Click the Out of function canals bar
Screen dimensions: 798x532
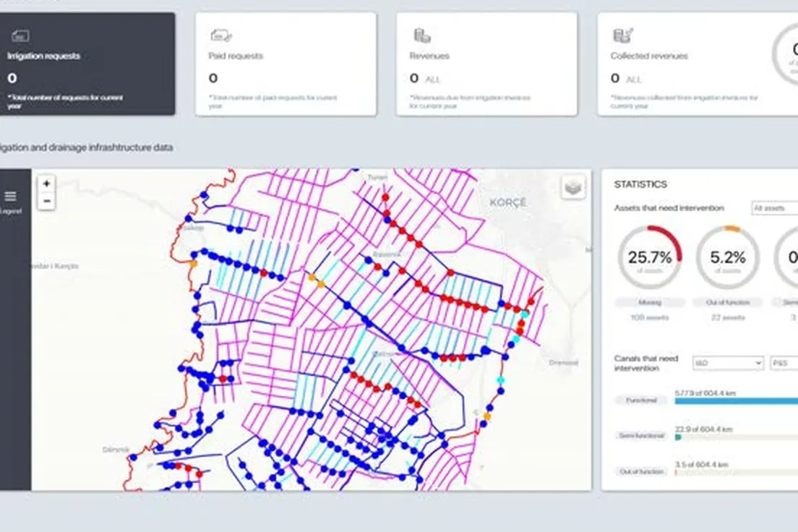point(737,473)
